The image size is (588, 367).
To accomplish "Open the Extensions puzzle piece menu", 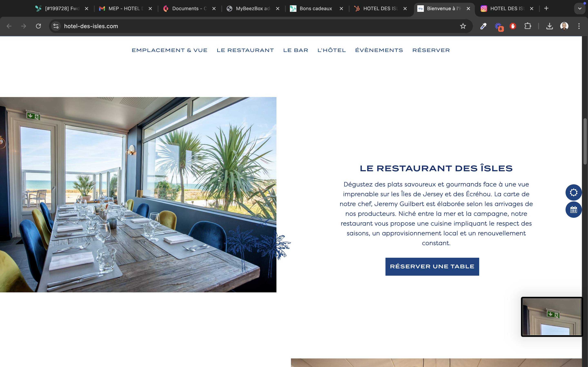I will click(528, 26).
